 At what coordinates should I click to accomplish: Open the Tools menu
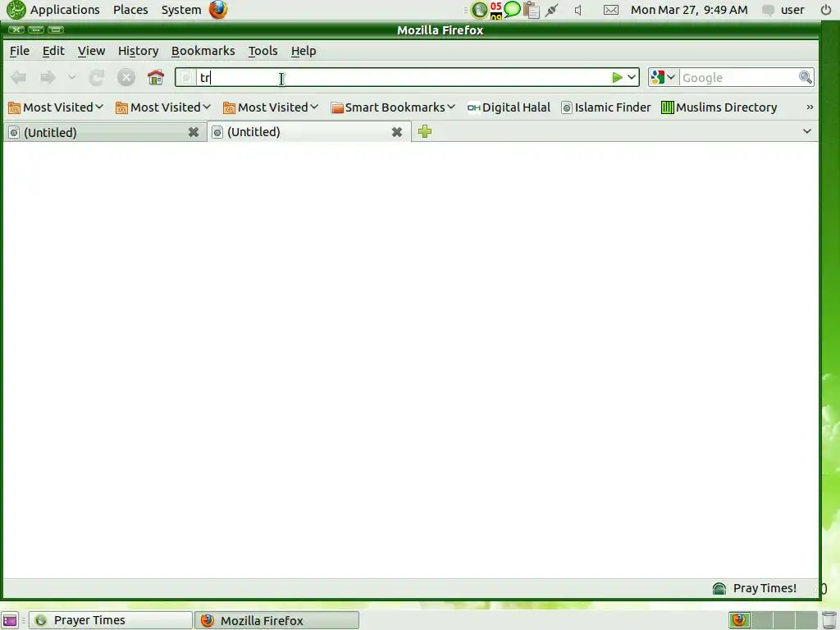click(x=262, y=51)
